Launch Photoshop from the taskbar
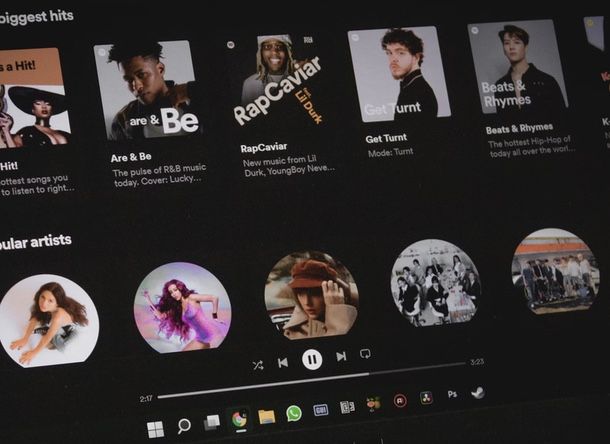 click(x=452, y=395)
